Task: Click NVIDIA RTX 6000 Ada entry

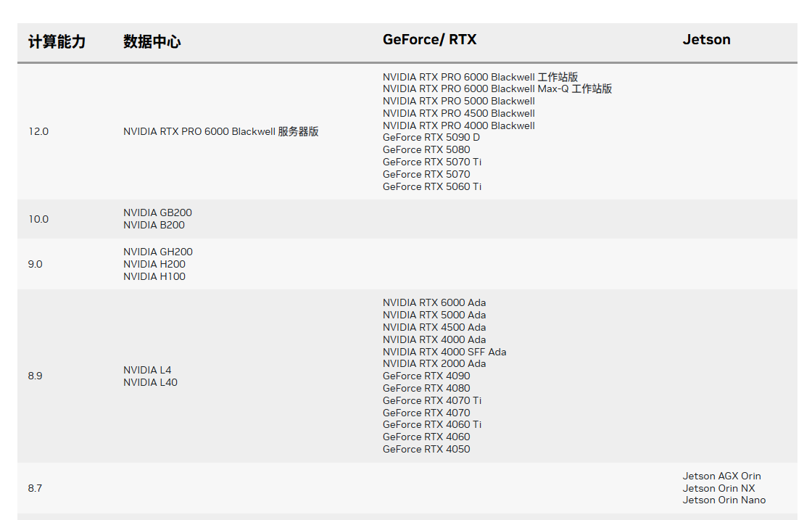Action: 434,303
